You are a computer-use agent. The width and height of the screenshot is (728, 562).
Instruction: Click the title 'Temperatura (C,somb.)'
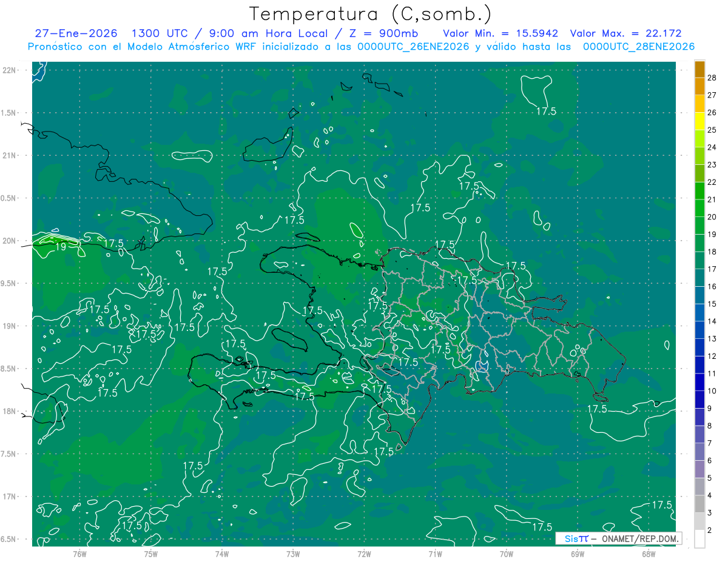pyautogui.click(x=370, y=14)
